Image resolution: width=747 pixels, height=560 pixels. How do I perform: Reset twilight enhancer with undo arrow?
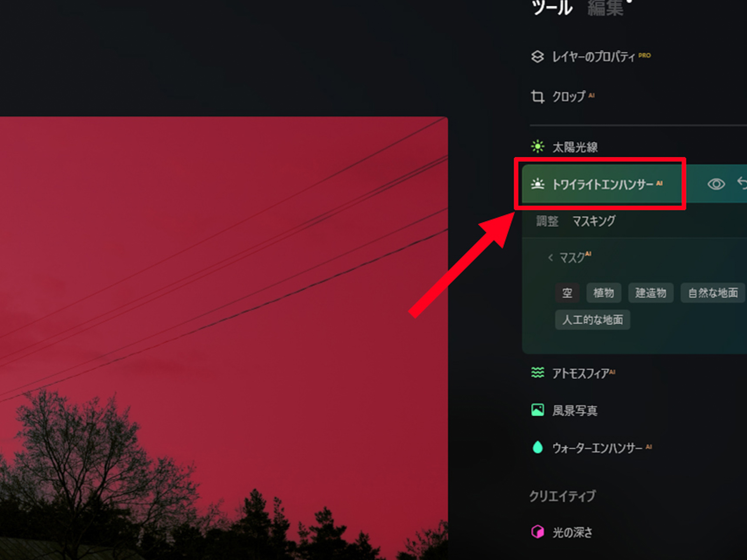(742, 183)
